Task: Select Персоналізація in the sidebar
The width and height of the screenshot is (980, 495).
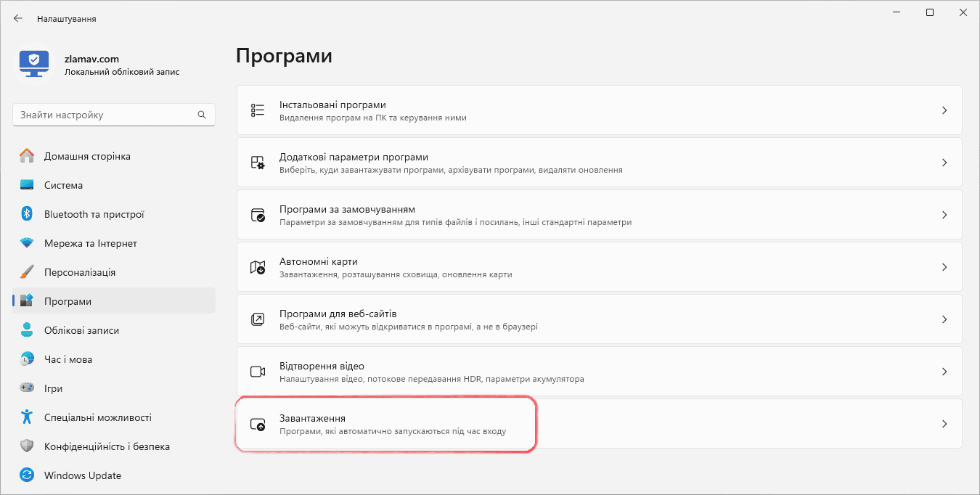Action: coord(80,272)
